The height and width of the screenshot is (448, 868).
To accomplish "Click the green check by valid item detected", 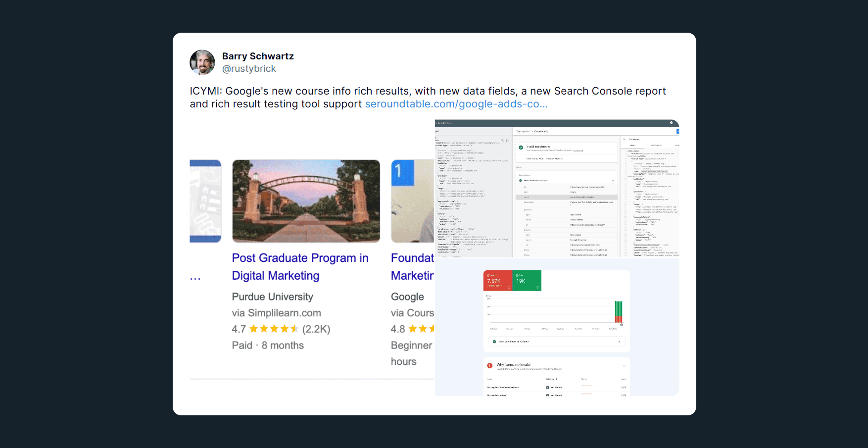I will click(x=521, y=148).
